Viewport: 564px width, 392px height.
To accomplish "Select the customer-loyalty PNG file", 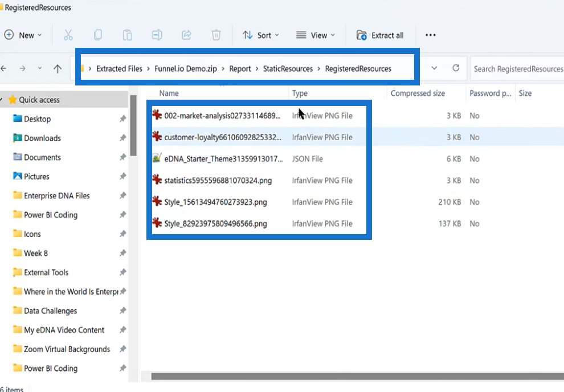I will click(223, 137).
